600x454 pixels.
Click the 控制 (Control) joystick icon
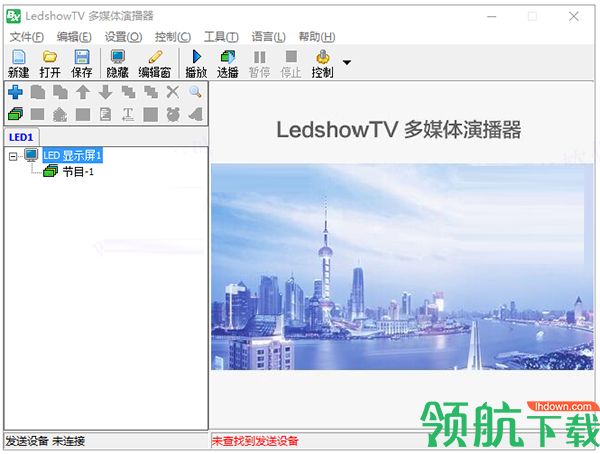pos(323,64)
